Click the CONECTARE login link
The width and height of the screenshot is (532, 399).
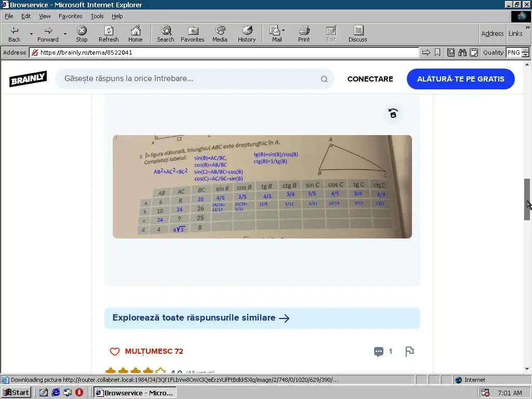point(370,79)
